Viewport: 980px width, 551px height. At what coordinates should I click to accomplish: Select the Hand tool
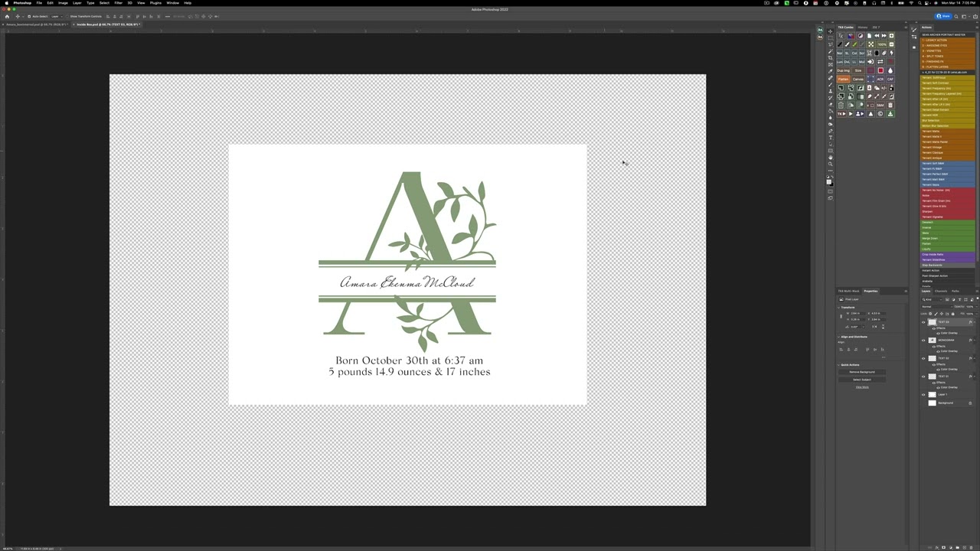click(x=830, y=157)
